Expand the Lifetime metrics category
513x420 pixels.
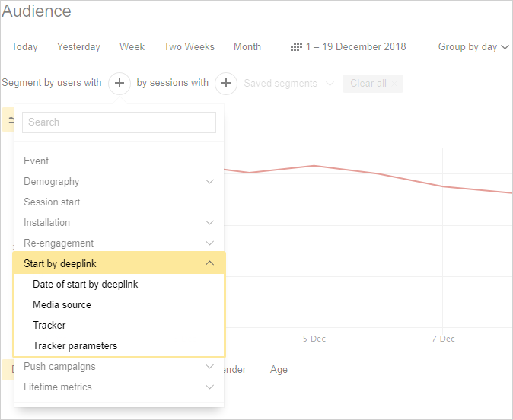click(x=209, y=387)
